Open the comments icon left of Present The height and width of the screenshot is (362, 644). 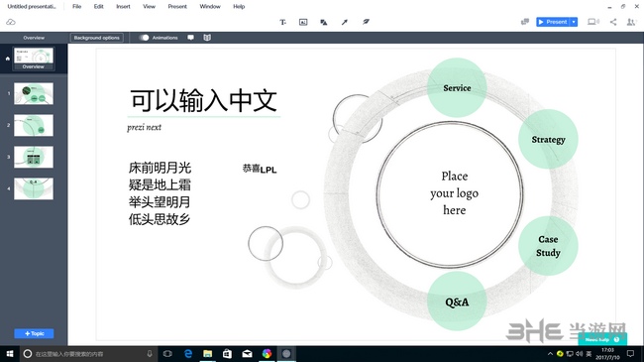point(525,22)
